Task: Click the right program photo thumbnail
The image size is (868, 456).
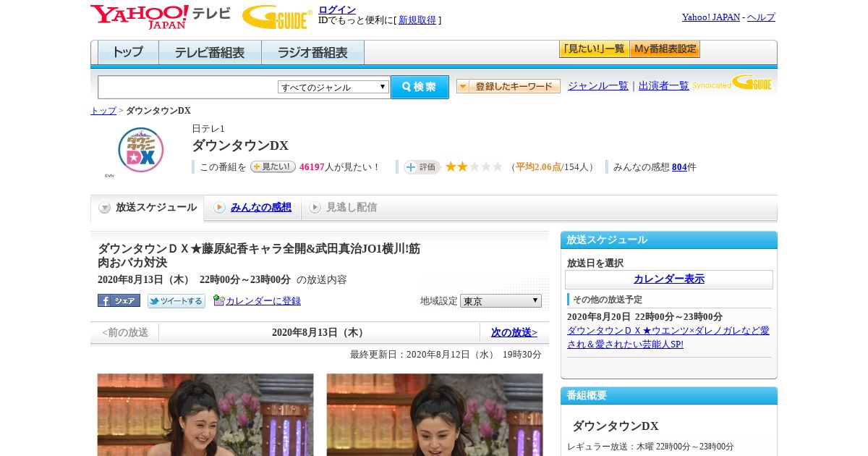Action: pyautogui.click(x=435, y=415)
